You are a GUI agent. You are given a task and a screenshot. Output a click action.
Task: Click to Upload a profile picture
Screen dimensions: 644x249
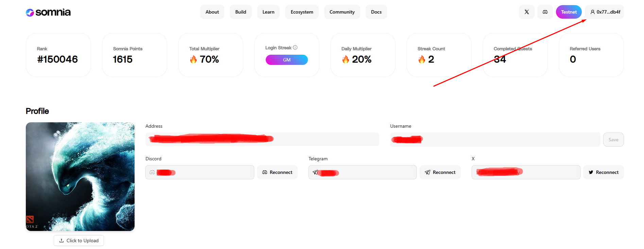pyautogui.click(x=79, y=241)
